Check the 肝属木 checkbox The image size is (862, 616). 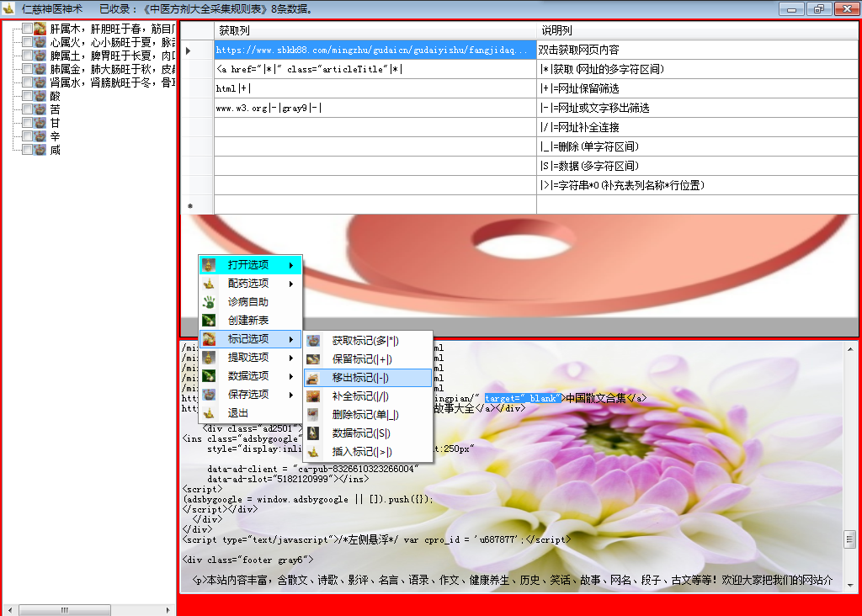coord(27,28)
